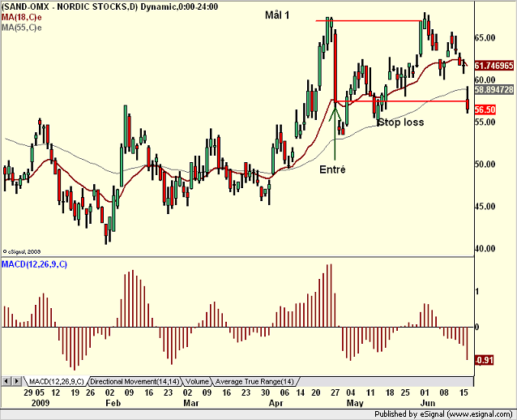Select the Volume indicator tab
Viewport: 517px width, 420px height.
tap(197, 382)
